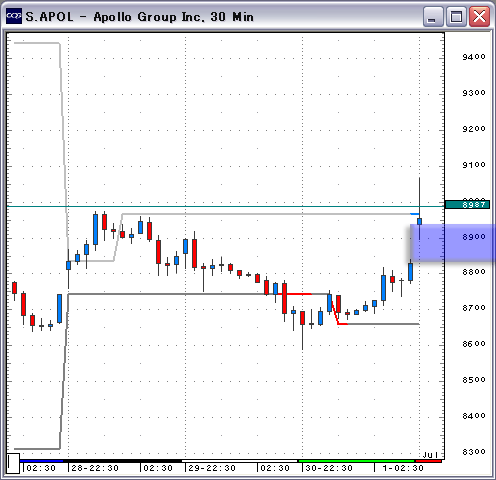Screen dimensions: 496x480
Task: Click the 8900 price axis label
Action: click(x=474, y=237)
